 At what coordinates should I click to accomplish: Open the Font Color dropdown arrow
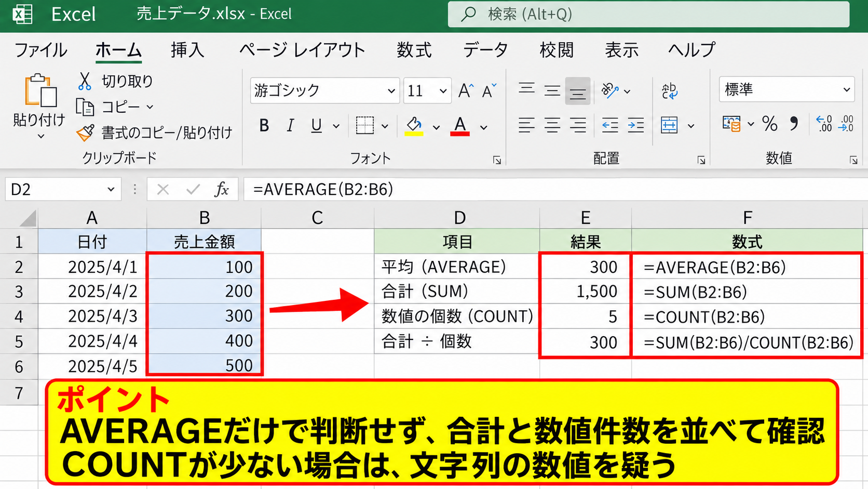[x=483, y=127]
